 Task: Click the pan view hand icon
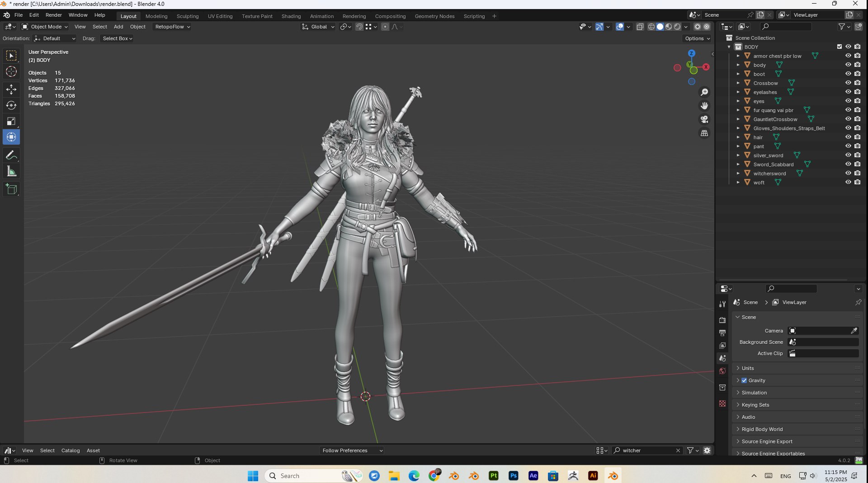point(704,106)
